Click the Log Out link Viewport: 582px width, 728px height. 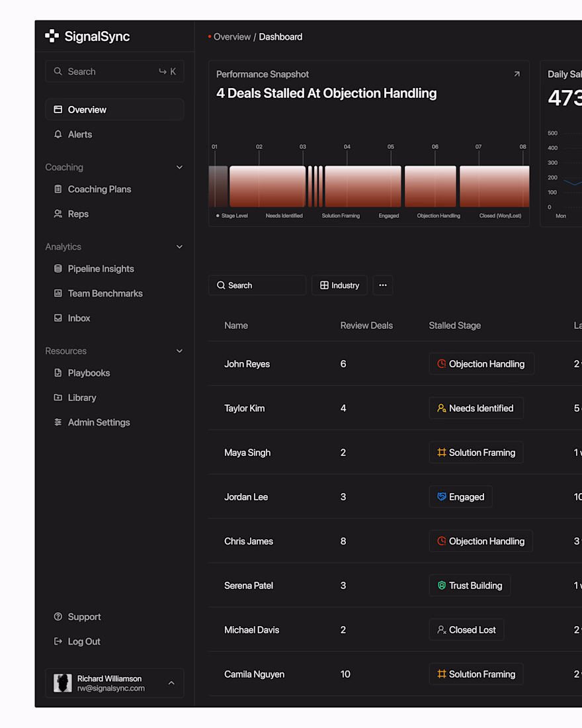(x=84, y=641)
